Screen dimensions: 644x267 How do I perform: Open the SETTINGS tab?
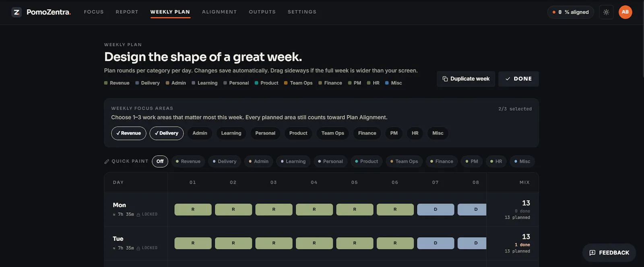302,12
